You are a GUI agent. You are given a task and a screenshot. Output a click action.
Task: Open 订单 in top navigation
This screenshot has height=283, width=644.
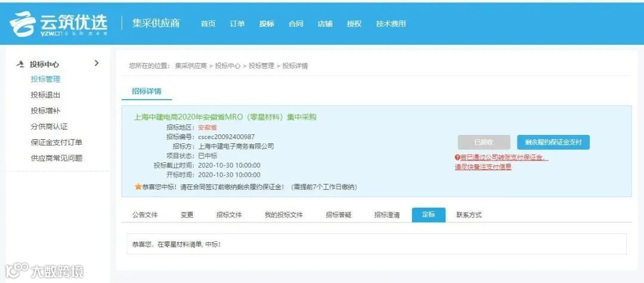237,24
